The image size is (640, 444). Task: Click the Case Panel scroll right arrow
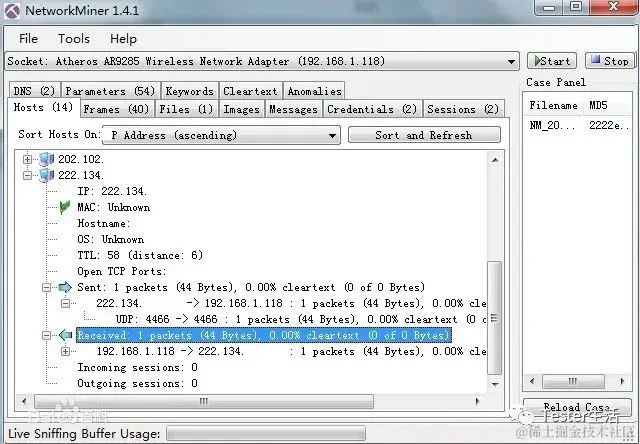tap(622, 382)
